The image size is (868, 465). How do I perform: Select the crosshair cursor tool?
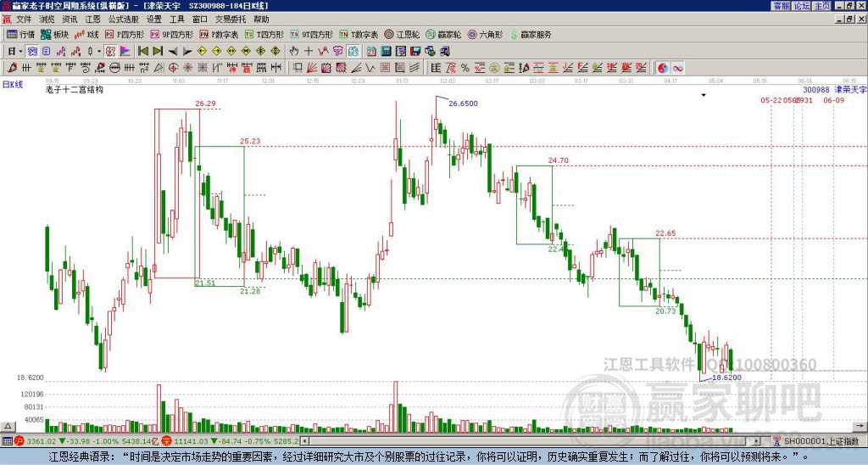point(309,51)
